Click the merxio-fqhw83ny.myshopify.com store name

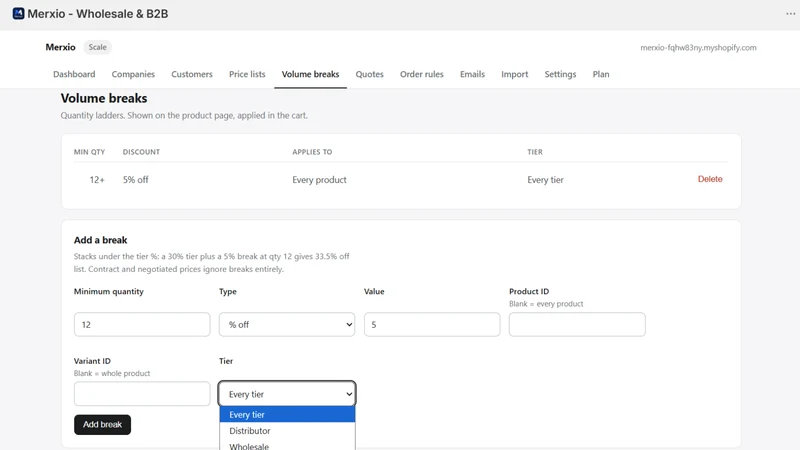point(698,47)
